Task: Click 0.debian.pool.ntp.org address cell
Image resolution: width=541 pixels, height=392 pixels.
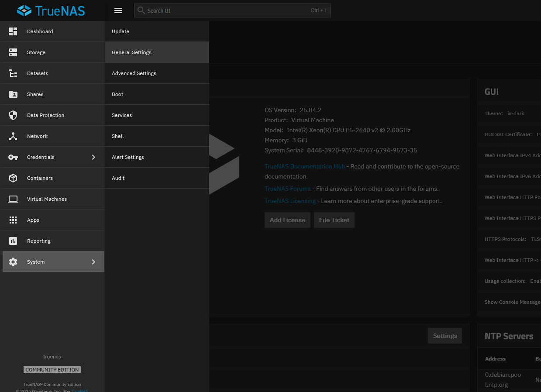Action: click(503, 380)
